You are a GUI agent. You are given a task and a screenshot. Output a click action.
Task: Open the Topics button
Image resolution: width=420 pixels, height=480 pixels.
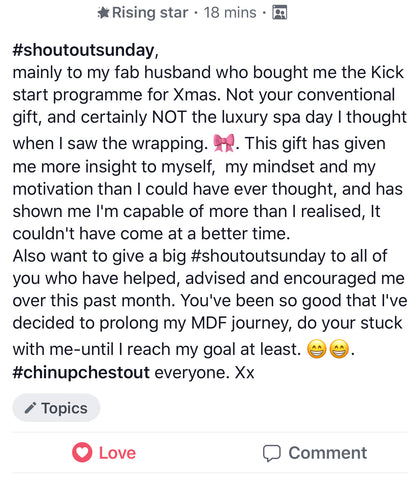pyautogui.click(x=56, y=408)
